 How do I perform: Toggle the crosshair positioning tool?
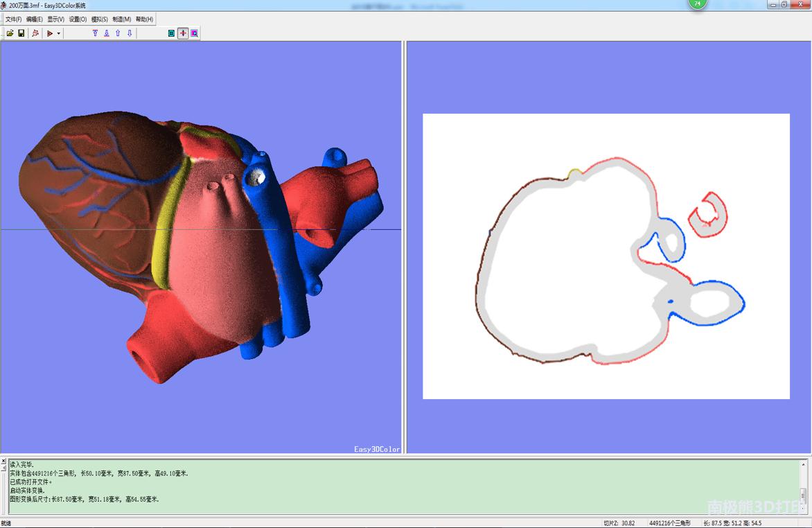(x=182, y=33)
